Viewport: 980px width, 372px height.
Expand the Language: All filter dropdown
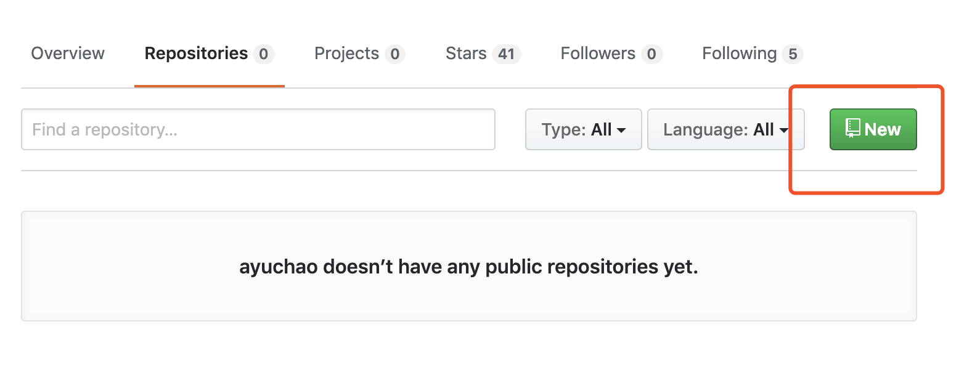[x=725, y=129]
